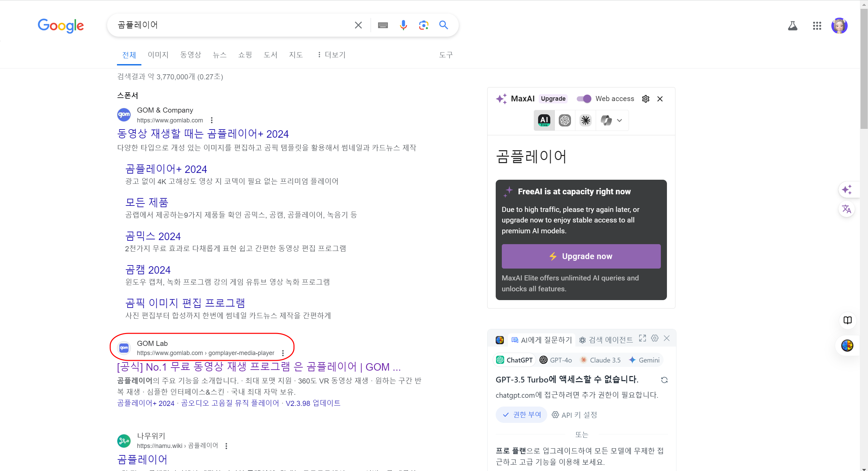Open the 곰오디오 고음질 뮤직 플레이어 link
Image resolution: width=868 pixels, height=471 pixels.
pos(230,403)
